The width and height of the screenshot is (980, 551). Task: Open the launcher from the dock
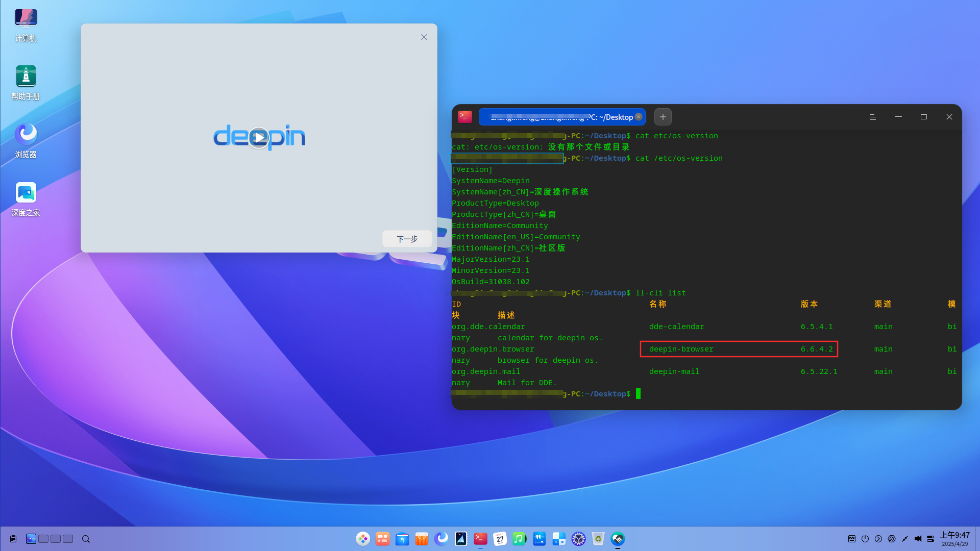pos(363,539)
